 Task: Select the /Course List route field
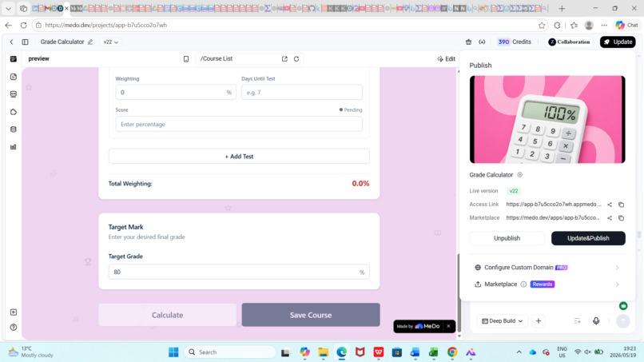tap(238, 59)
